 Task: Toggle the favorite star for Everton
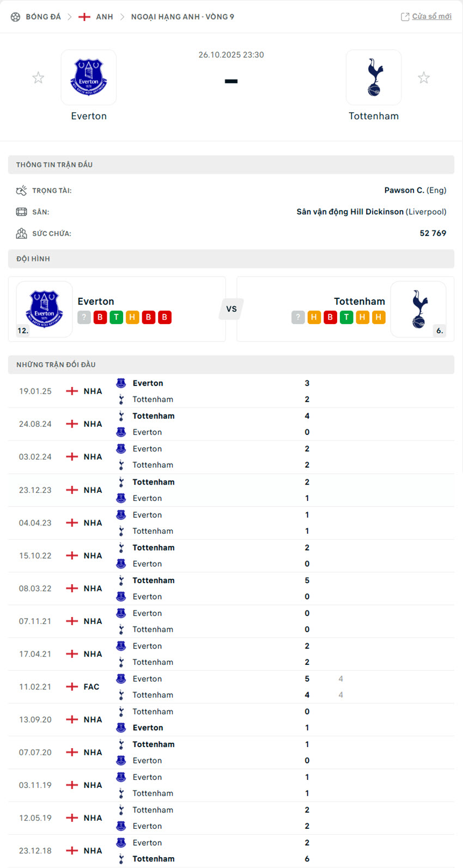point(38,77)
